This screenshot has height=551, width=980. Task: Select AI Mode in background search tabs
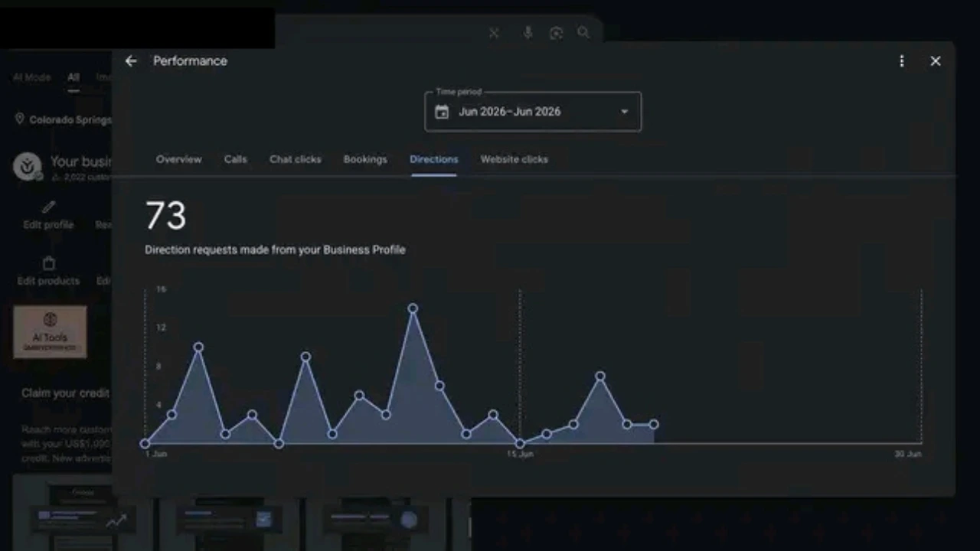(x=32, y=77)
